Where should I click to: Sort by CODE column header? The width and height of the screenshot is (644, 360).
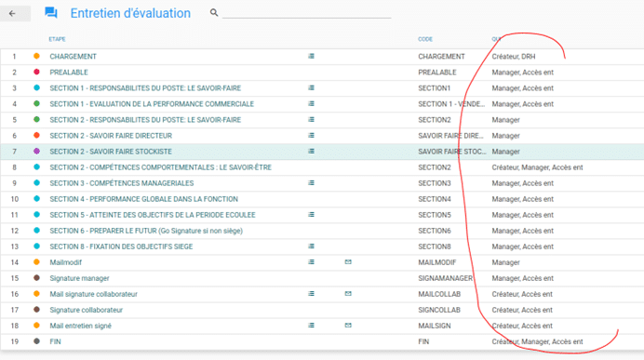click(425, 39)
